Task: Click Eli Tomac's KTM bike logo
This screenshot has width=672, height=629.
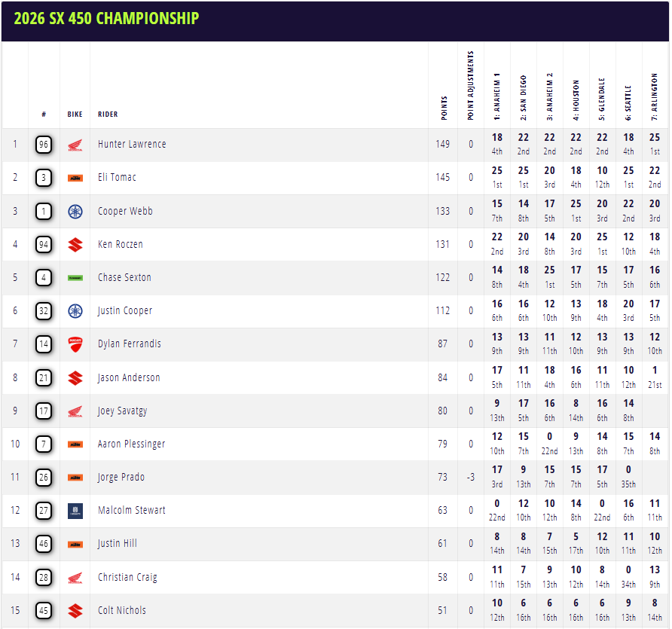Action: (75, 178)
